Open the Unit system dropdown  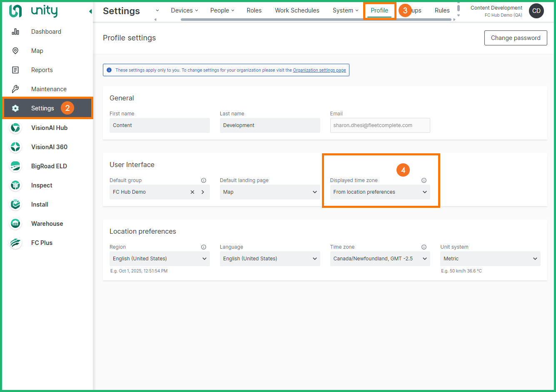[490, 259]
